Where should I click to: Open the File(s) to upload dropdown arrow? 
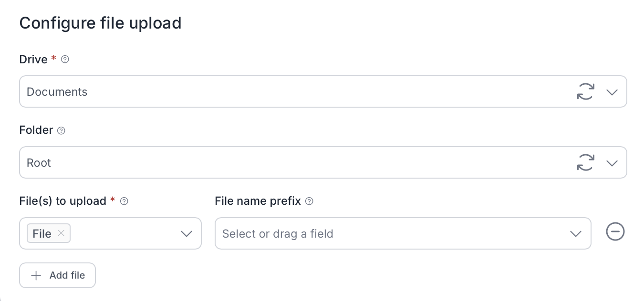187,233
